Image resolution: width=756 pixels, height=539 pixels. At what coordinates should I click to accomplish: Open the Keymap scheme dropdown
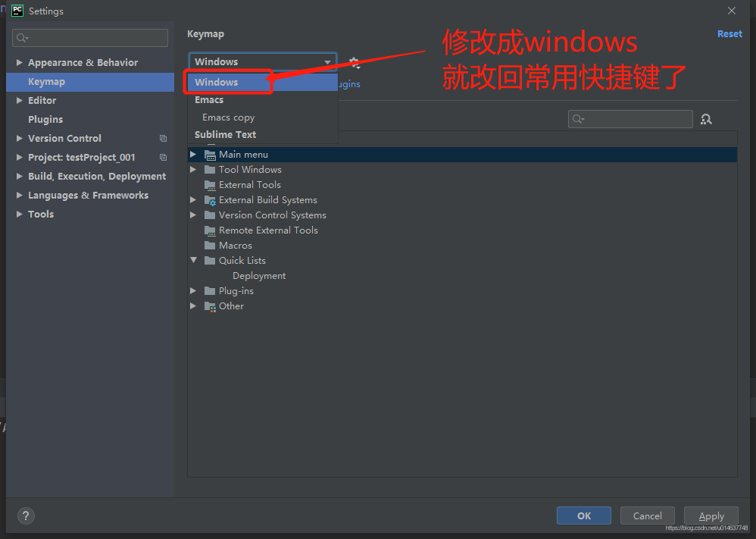pos(262,61)
